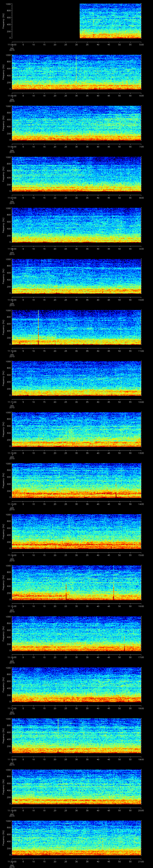Click the 11:08:00 start time label
The height and width of the screenshot is (868, 153).
click(x=12, y=249)
